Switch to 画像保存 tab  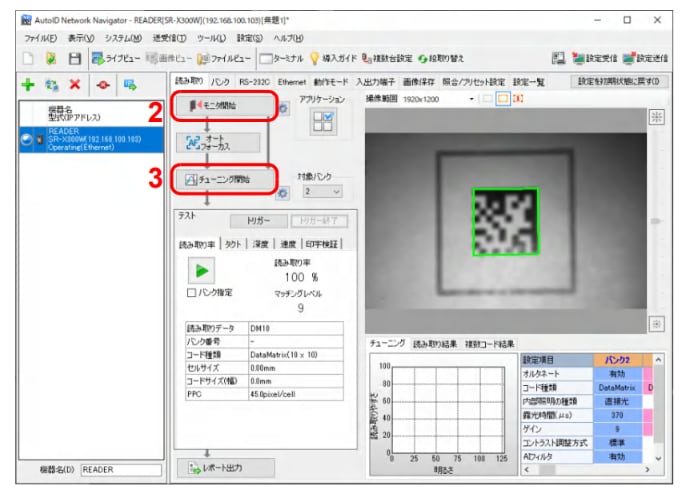coord(419,82)
